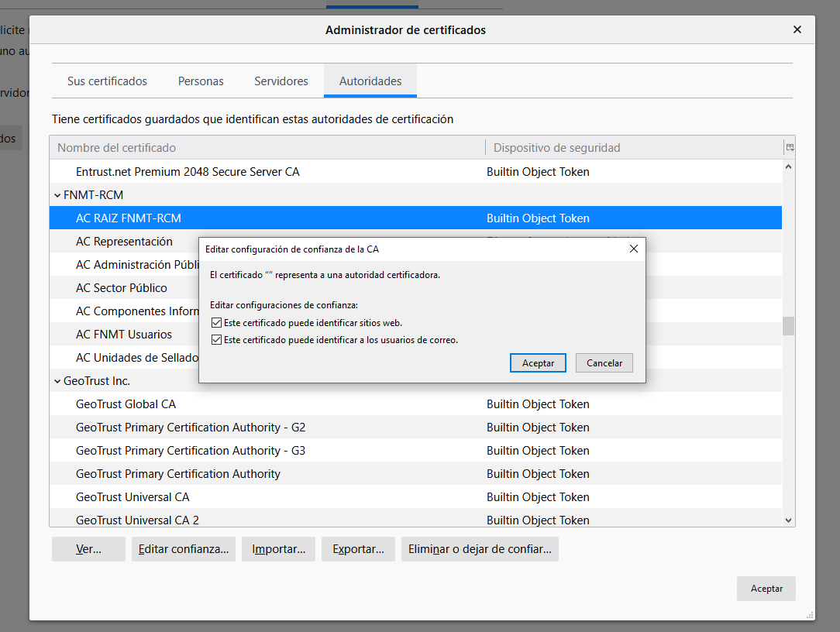Select the Autoridades tab
The height and width of the screenshot is (632, 840).
(x=370, y=81)
